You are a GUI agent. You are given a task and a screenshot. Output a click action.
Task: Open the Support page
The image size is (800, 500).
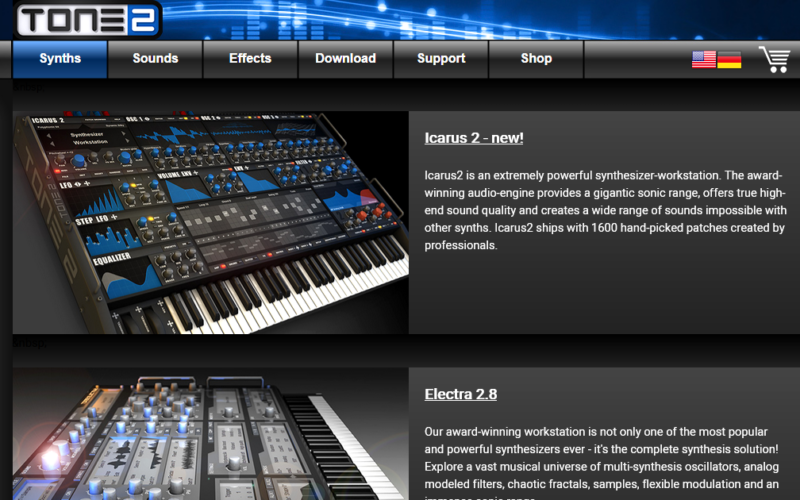point(441,59)
